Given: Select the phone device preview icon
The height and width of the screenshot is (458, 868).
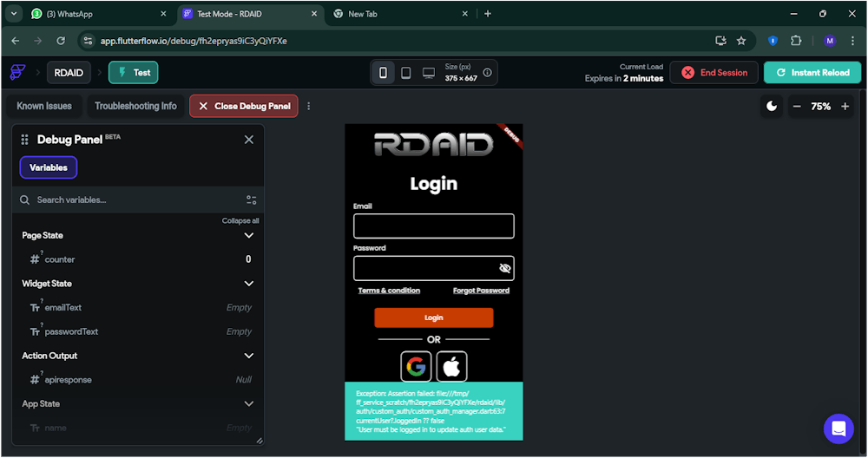Looking at the screenshot, I should (x=383, y=73).
